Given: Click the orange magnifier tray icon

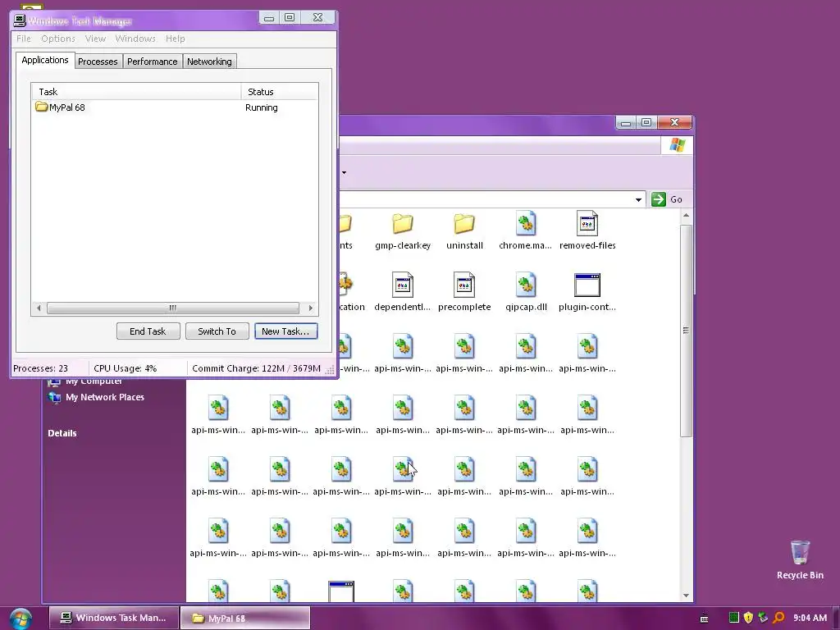Looking at the screenshot, I should point(778,618).
